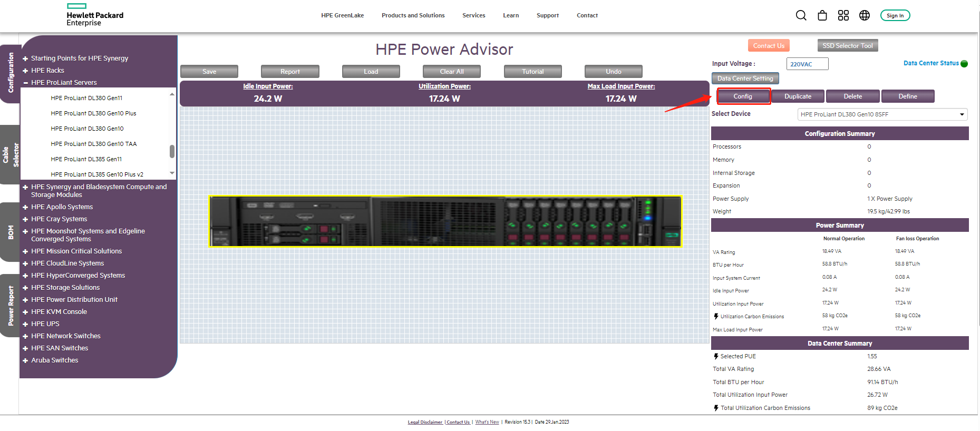Expand HPE Storage Solutions category

tap(25, 288)
